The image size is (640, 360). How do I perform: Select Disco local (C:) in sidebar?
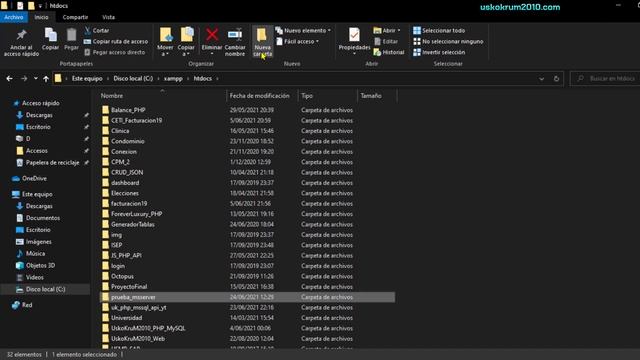pos(45,289)
